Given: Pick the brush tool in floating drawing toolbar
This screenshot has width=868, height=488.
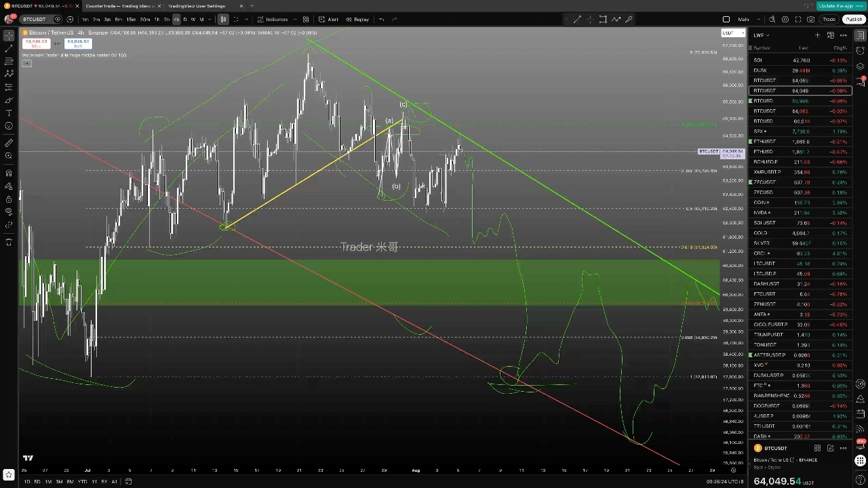Looking at the screenshot, I should (x=629, y=19).
